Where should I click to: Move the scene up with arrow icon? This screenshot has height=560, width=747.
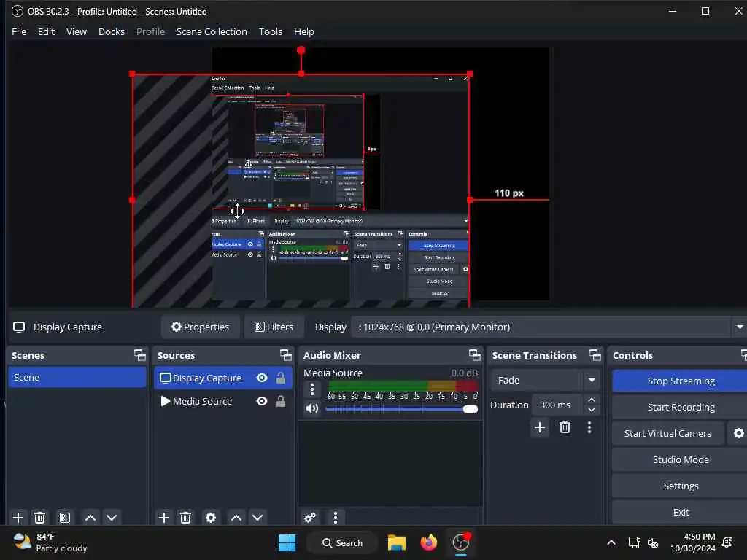coord(90,518)
